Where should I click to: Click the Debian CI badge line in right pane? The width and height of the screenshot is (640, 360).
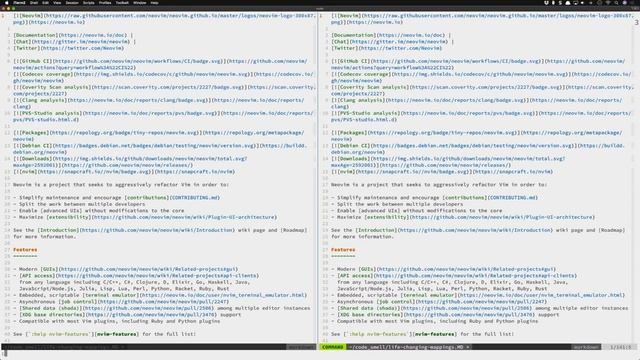coord(478,149)
